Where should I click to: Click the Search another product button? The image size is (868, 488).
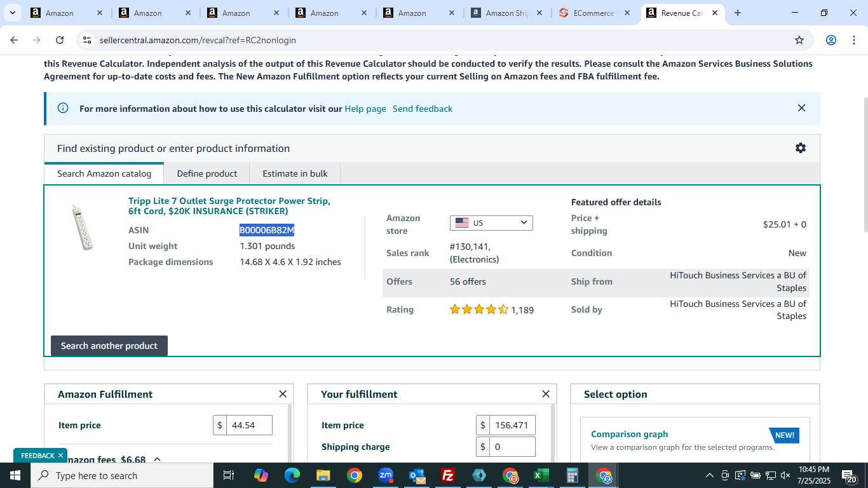[x=109, y=346]
